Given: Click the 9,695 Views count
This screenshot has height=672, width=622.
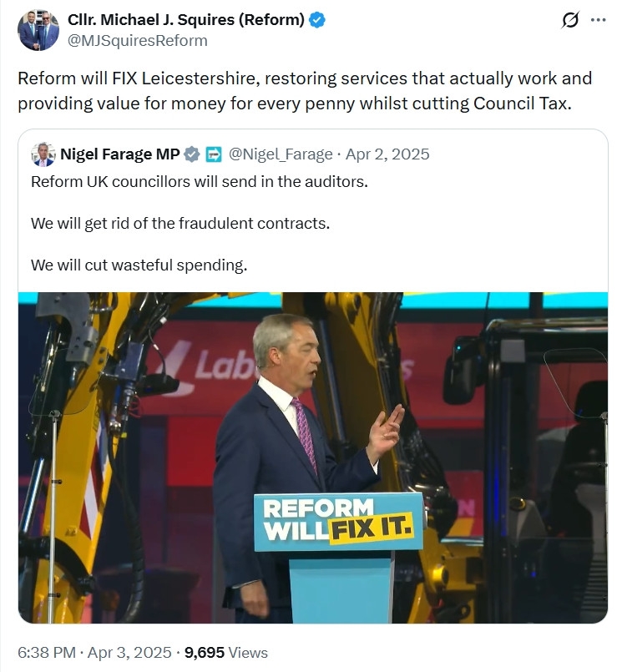Looking at the screenshot, I should click(x=226, y=653).
